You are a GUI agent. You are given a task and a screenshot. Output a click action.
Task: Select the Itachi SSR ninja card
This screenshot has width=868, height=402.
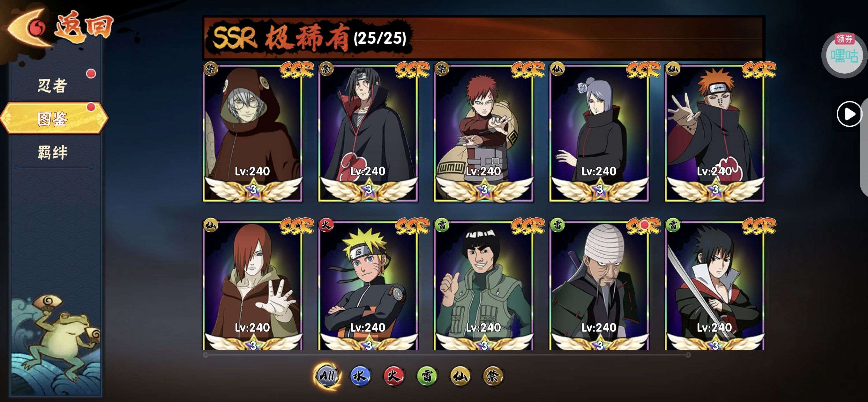coord(368,133)
